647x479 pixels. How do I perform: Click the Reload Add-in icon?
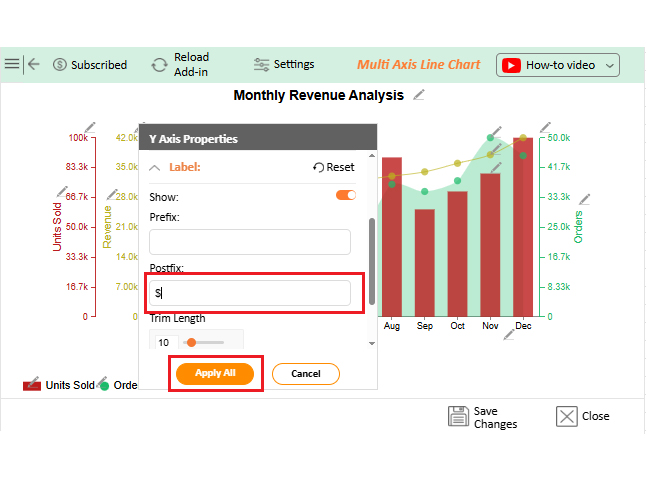pyautogui.click(x=159, y=65)
